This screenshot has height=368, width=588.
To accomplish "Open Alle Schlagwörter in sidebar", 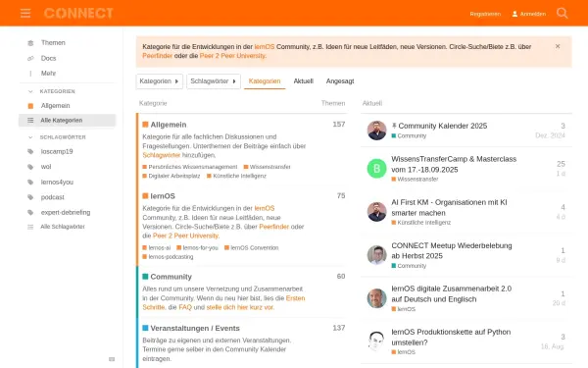I will [63, 227].
